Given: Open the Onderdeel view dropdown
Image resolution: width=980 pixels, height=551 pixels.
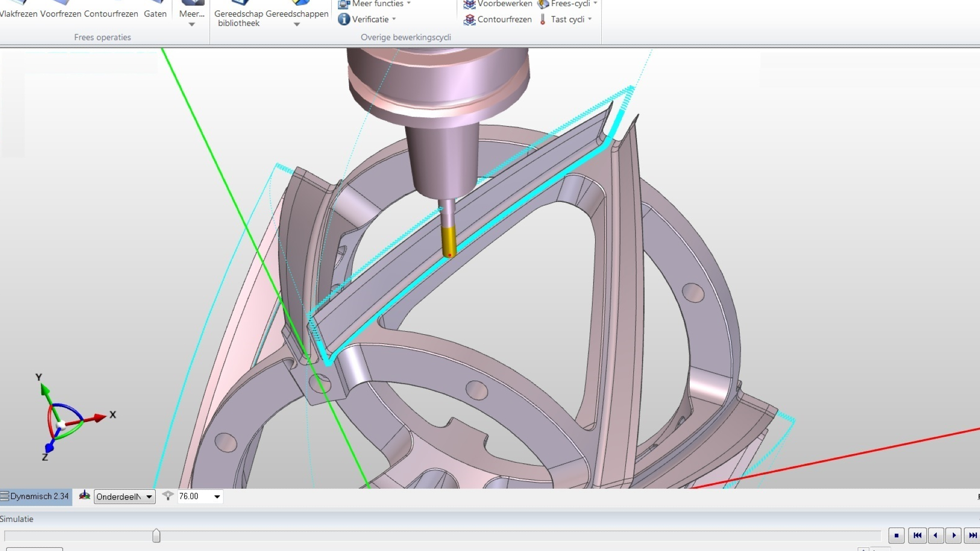Looking at the screenshot, I should pos(149,496).
